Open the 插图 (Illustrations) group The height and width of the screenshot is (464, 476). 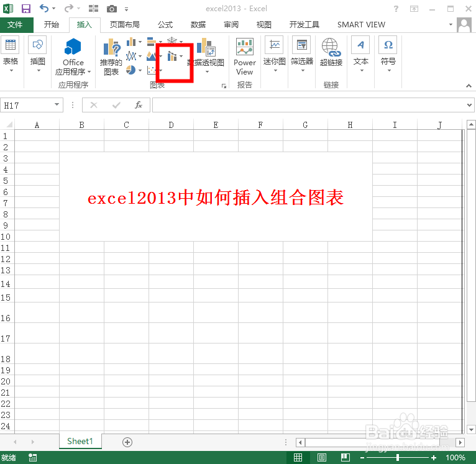tap(38, 54)
